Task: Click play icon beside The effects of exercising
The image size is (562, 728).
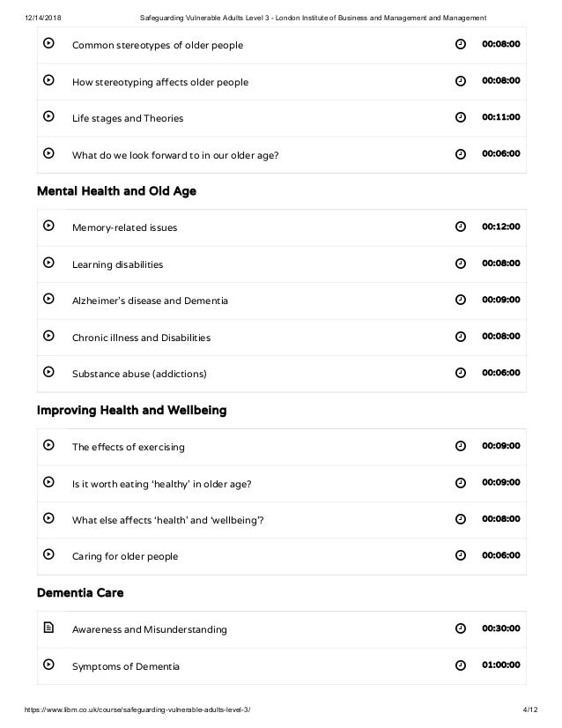Action: [x=48, y=446]
